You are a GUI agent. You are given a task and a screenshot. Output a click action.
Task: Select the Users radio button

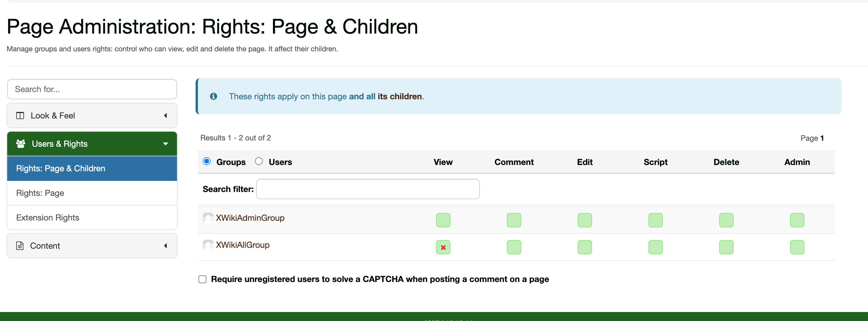click(x=259, y=161)
